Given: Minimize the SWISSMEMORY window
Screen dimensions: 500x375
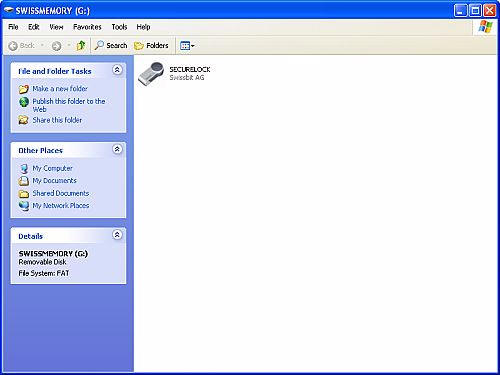Looking at the screenshot, I should 460,11.
